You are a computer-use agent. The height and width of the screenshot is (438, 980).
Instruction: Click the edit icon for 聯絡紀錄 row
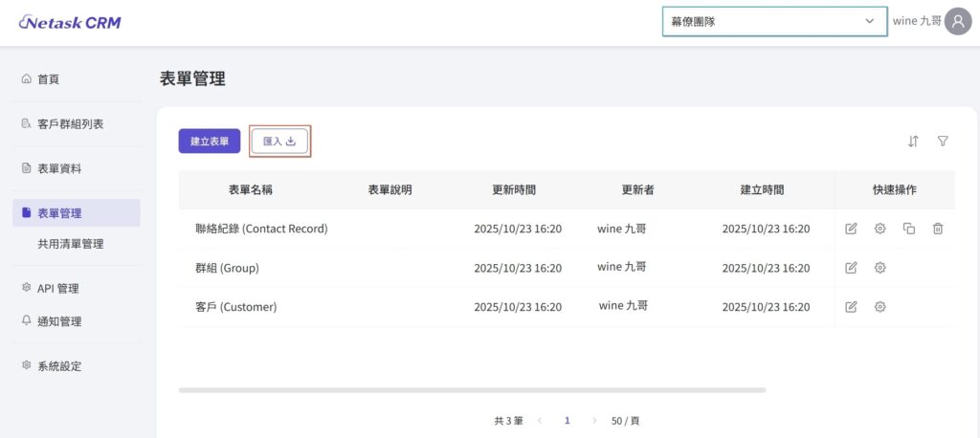pyautogui.click(x=851, y=229)
